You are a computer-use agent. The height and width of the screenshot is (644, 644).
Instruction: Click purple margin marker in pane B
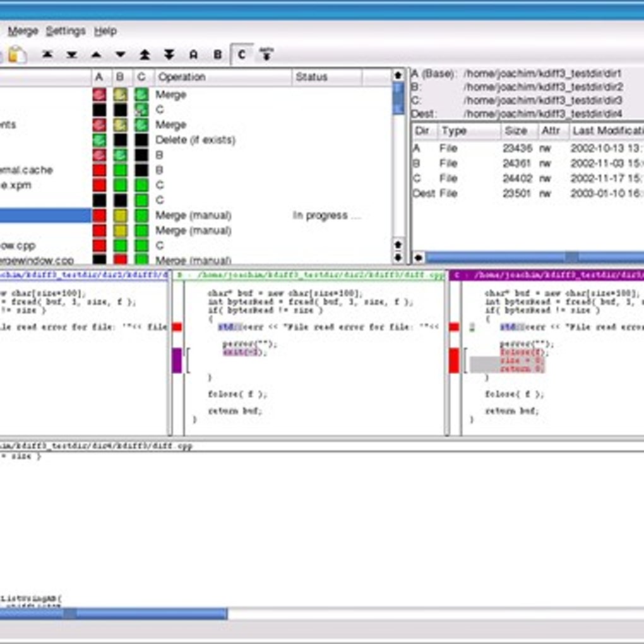click(x=177, y=360)
